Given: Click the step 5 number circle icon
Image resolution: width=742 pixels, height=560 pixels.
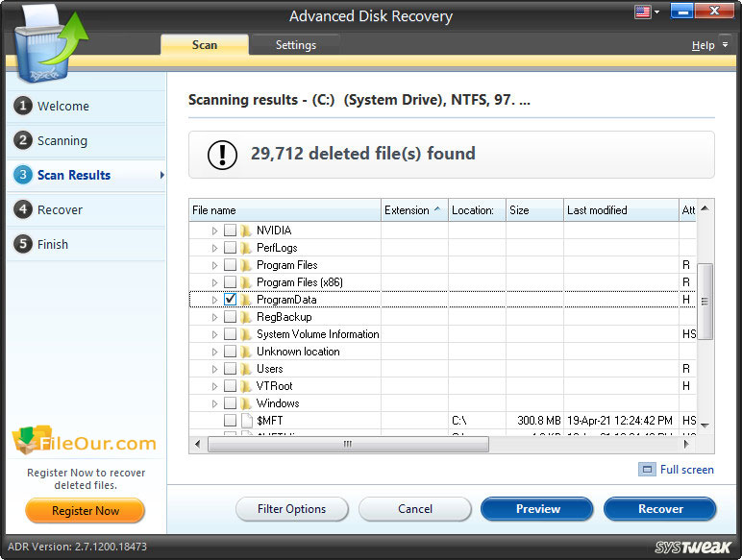Looking at the screenshot, I should pyautogui.click(x=23, y=244).
